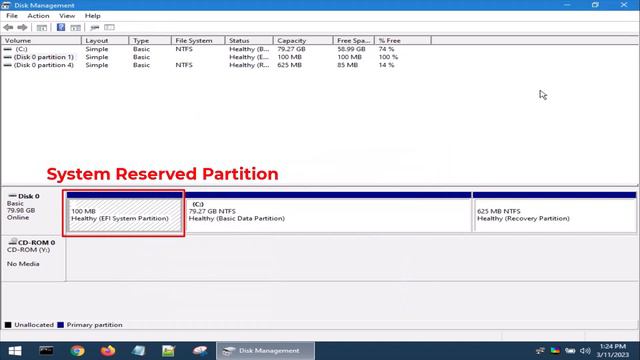Click the Healthy (E... status cell
The height and width of the screenshot is (360, 640).
[x=249, y=57]
